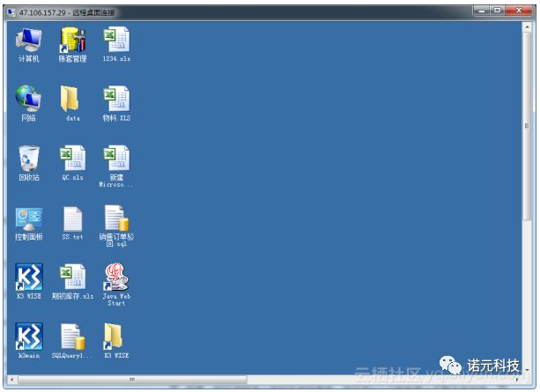The width and height of the screenshot is (540, 392).
Task: Launch the K3 WISE application shortcut
Action: click(29, 281)
